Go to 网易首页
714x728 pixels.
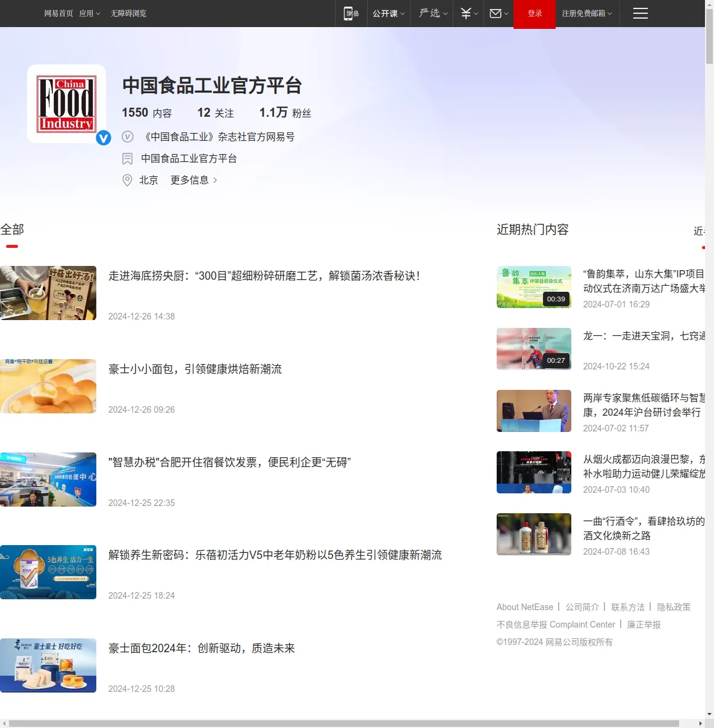[x=58, y=13]
